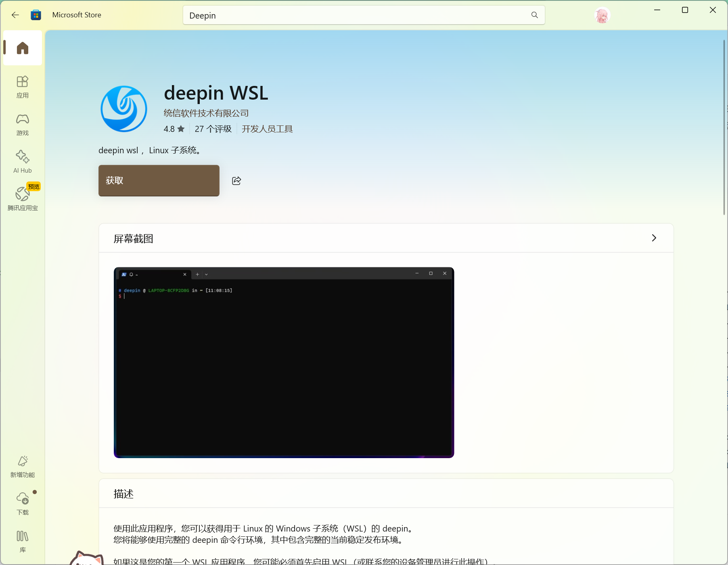
Task: Share the deepin WSL app
Action: click(236, 181)
